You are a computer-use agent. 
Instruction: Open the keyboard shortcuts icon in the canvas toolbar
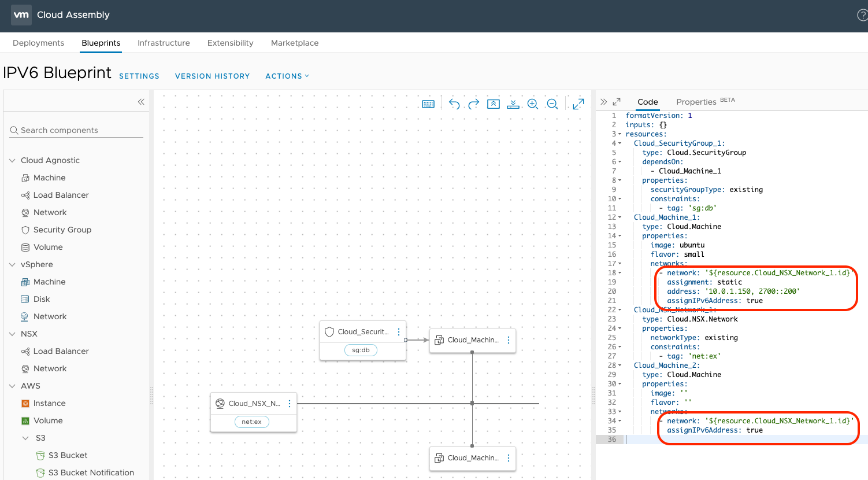[428, 104]
